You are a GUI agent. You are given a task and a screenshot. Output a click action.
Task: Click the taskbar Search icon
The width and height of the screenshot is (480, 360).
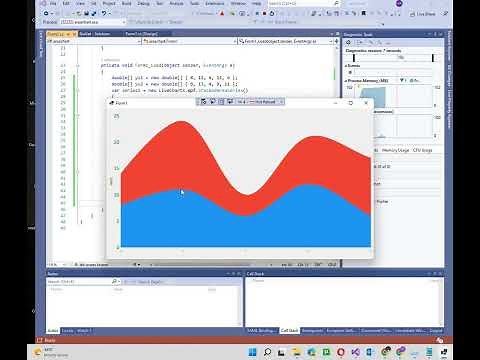pos(267,352)
